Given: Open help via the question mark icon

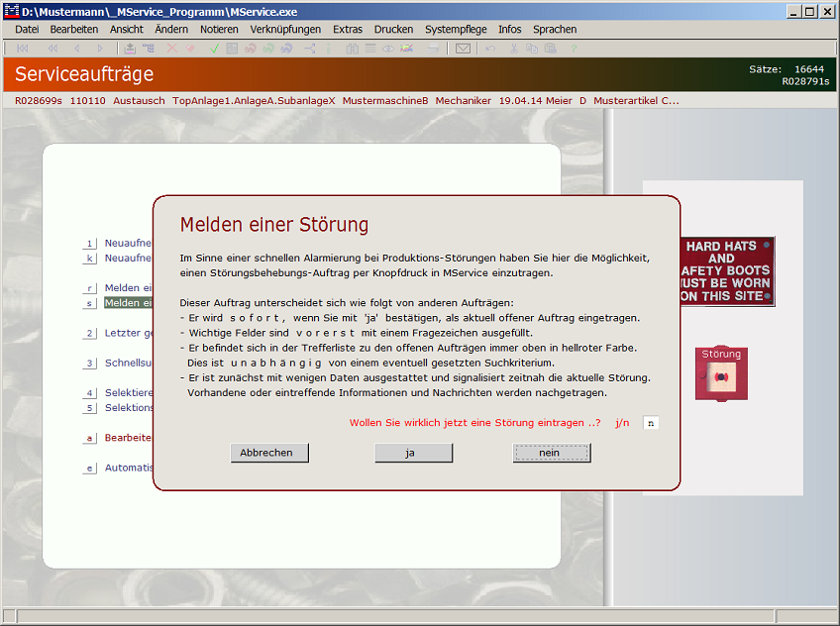Looking at the screenshot, I should click(x=574, y=48).
